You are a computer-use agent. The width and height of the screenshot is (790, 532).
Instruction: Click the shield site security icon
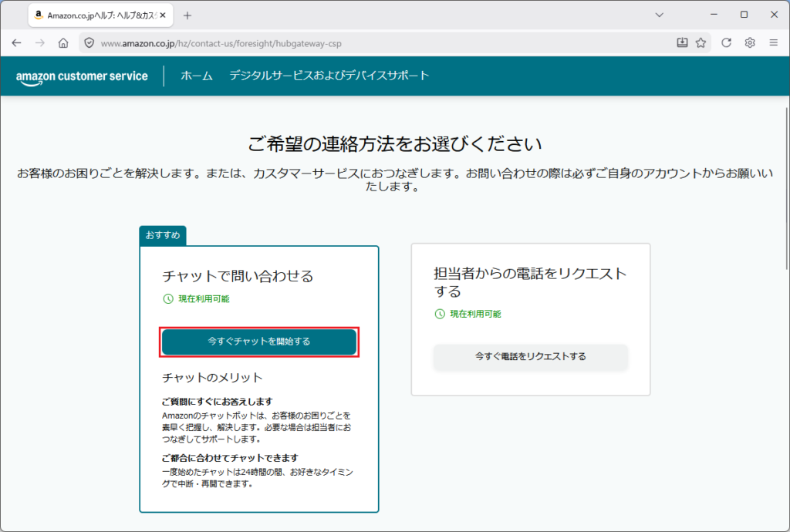click(89, 43)
